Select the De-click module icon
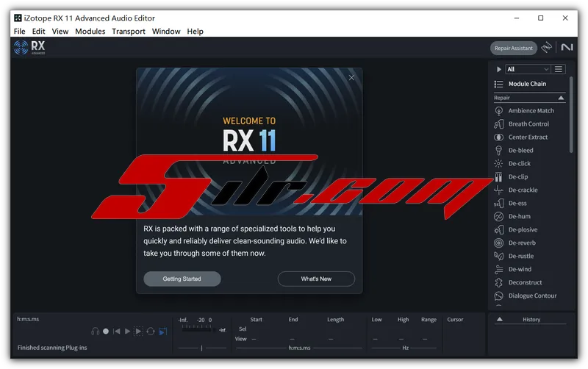Screen dimensions: 588x369 [x=499, y=163]
